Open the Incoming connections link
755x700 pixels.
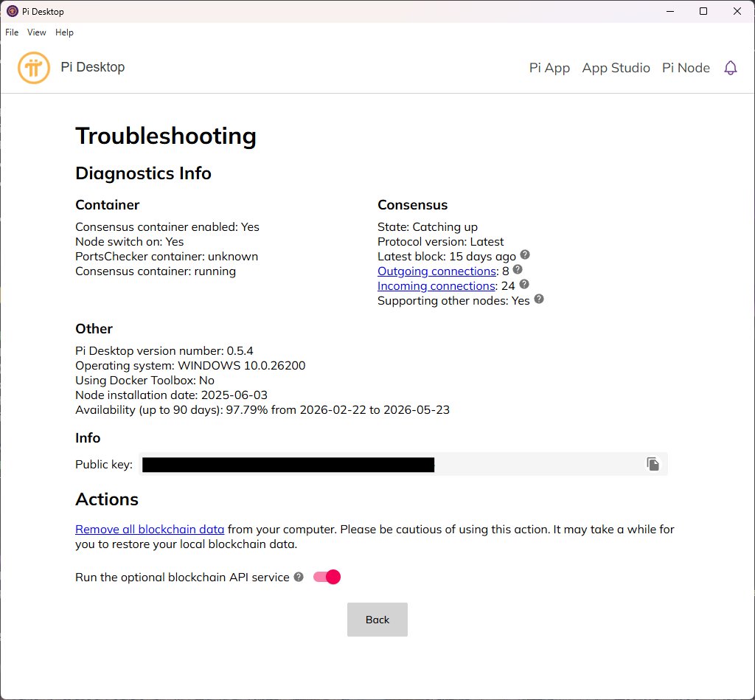[436, 286]
